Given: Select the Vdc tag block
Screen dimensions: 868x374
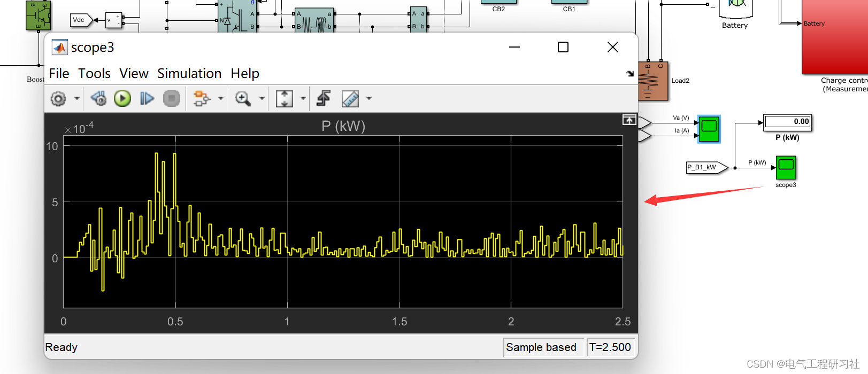Looking at the screenshot, I should point(82,20).
